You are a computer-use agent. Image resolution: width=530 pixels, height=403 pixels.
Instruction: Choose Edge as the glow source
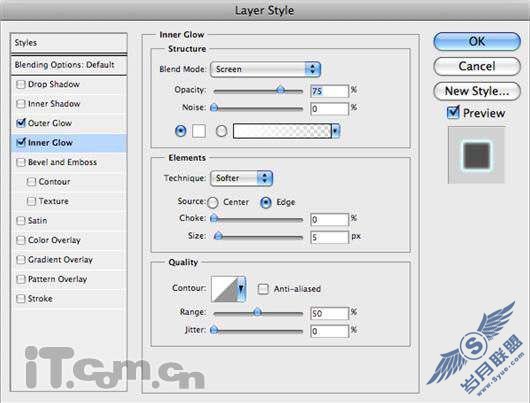[x=266, y=203]
